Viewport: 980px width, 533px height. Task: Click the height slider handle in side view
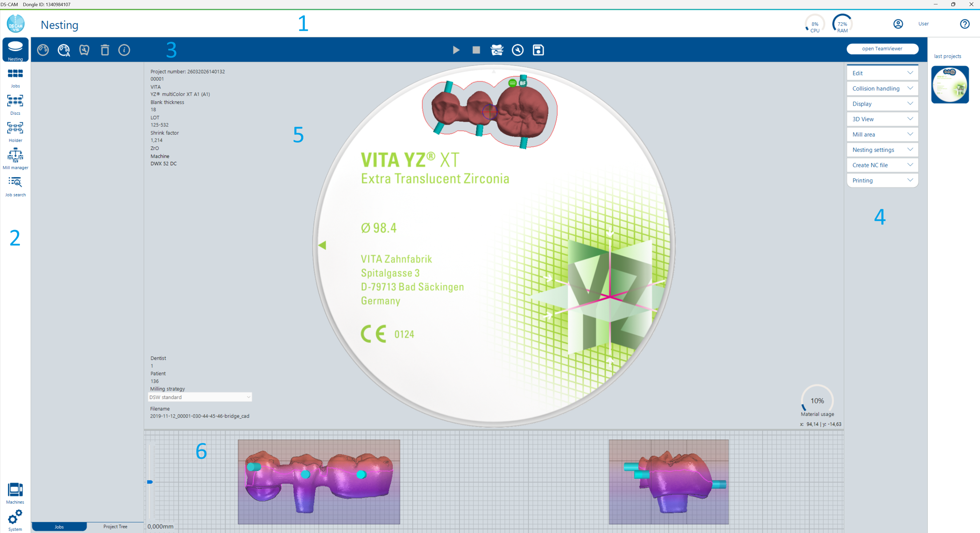[x=150, y=482]
